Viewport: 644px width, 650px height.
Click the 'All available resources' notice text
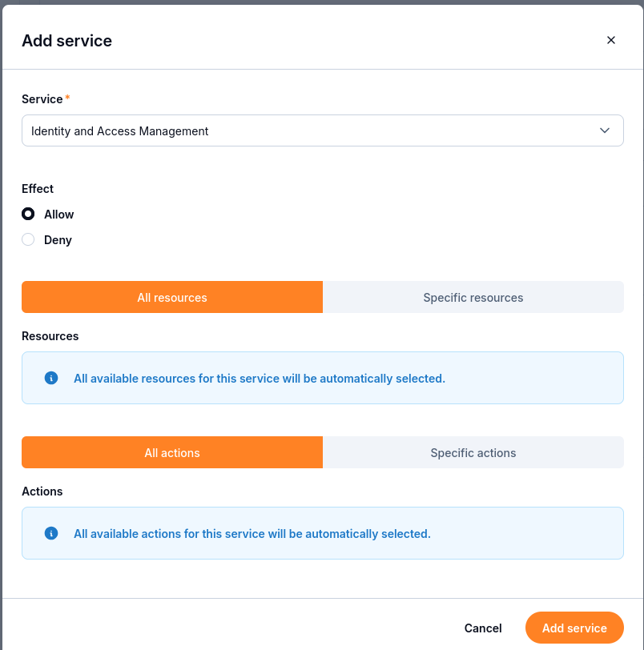(260, 379)
